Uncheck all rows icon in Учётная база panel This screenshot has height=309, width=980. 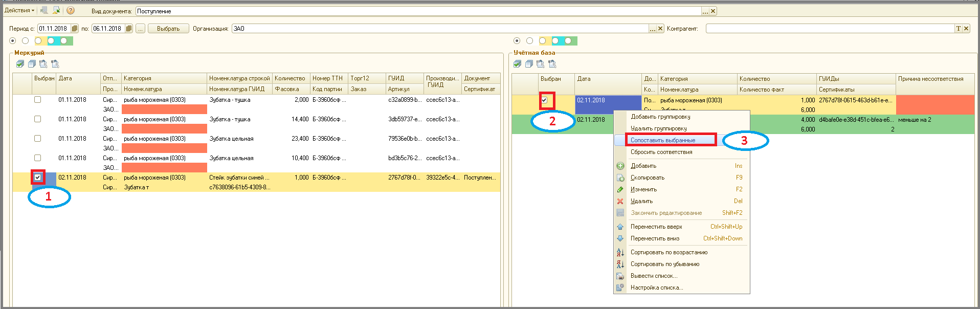[529, 64]
